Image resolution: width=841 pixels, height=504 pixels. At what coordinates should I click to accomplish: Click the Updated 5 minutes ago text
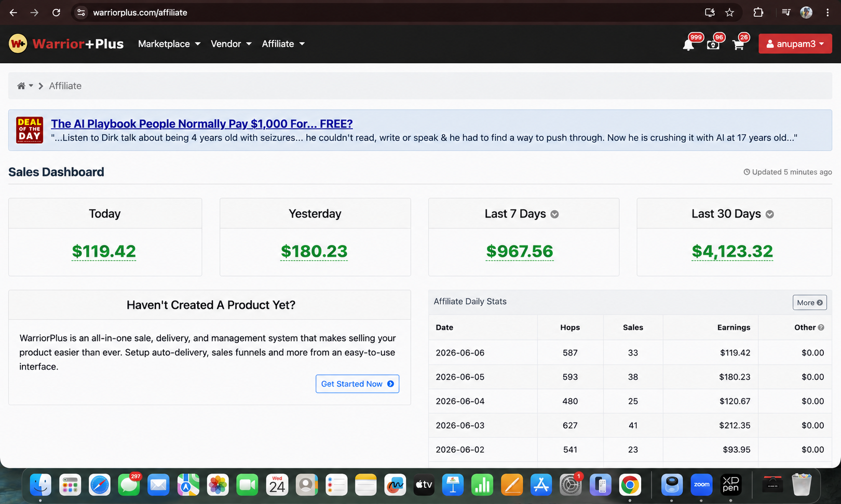[x=788, y=172]
